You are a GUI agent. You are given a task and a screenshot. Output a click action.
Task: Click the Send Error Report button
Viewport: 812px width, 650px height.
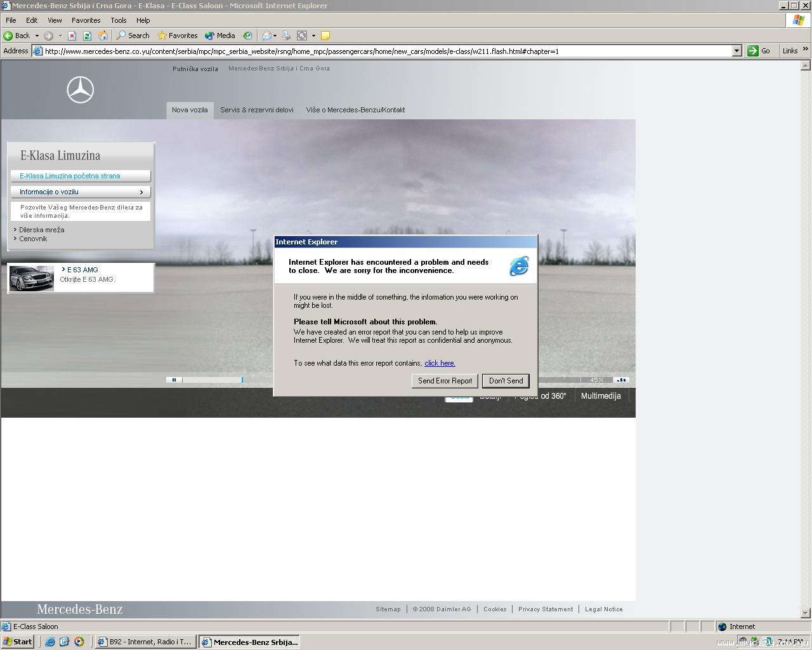[x=445, y=381]
